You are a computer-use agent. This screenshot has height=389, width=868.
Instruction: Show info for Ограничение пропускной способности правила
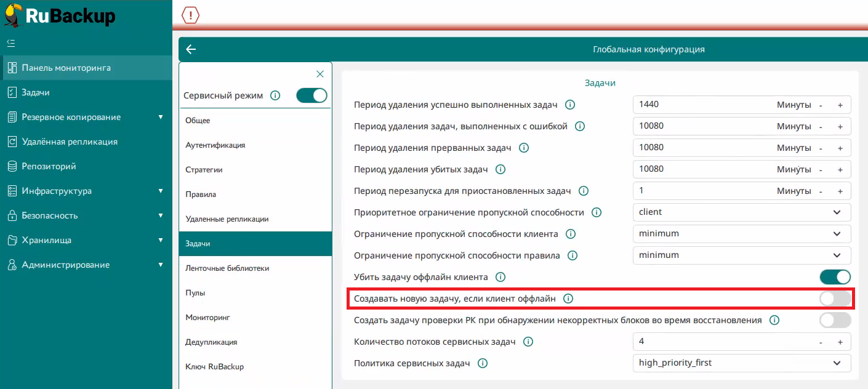pos(572,255)
